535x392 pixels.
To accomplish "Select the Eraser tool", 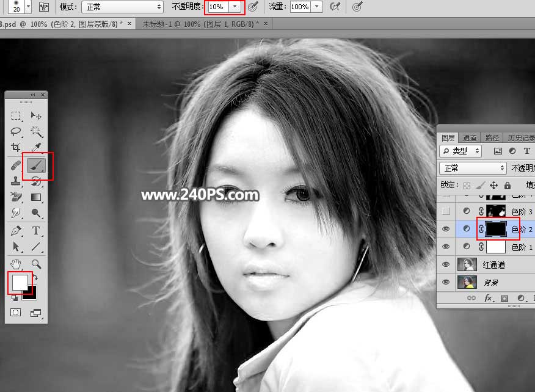I will [x=16, y=197].
